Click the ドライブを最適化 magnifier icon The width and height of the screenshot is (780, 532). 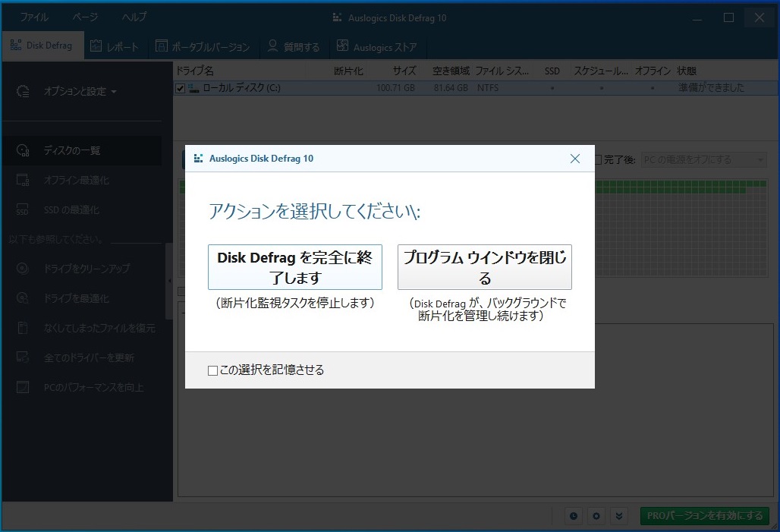coord(23,298)
